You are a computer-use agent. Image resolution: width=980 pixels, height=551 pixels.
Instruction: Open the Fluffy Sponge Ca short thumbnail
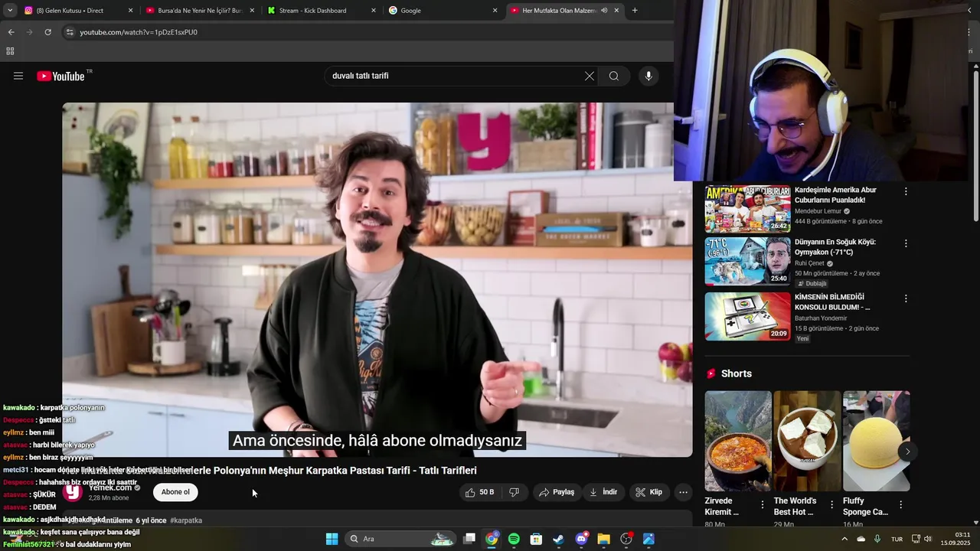click(x=877, y=441)
